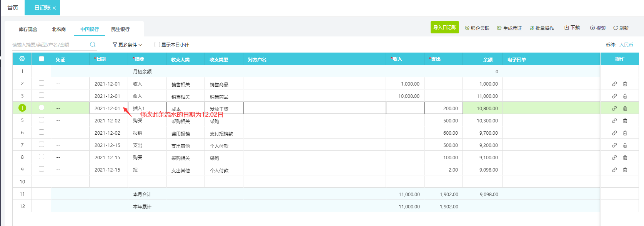Click link icon for 报销 600.00 row
The width and height of the screenshot is (644, 226).
point(614,133)
